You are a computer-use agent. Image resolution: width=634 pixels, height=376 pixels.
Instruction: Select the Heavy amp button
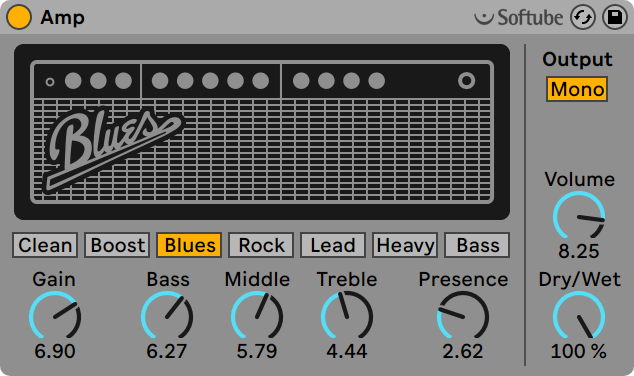(x=405, y=245)
